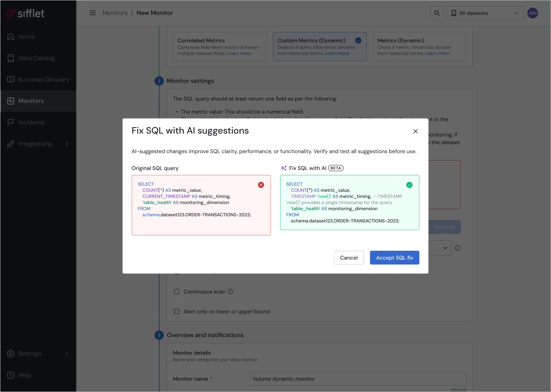Click the Help question mark icon
This screenshot has height=392, width=551.
(10, 375)
